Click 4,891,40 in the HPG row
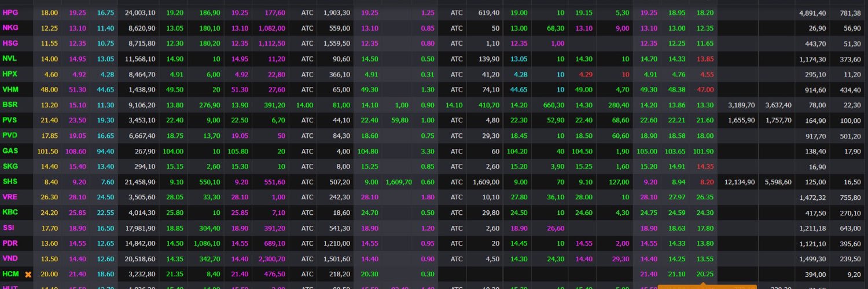 point(812,12)
